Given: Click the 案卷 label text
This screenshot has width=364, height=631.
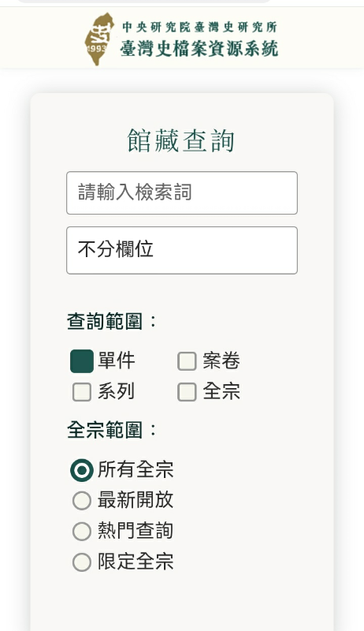Looking at the screenshot, I should point(221,360).
